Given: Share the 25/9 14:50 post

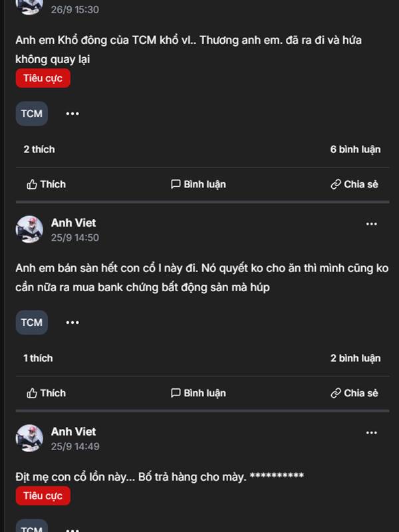Looking at the screenshot, I should (x=354, y=393).
